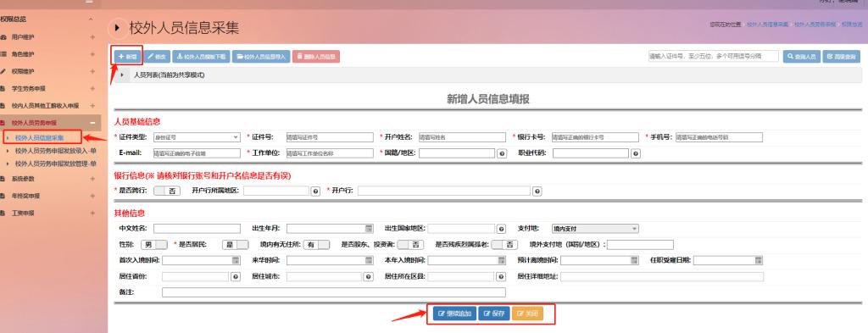The image size is (868, 333).
Task: Open the 证件类型 dropdown
Action: (196, 137)
